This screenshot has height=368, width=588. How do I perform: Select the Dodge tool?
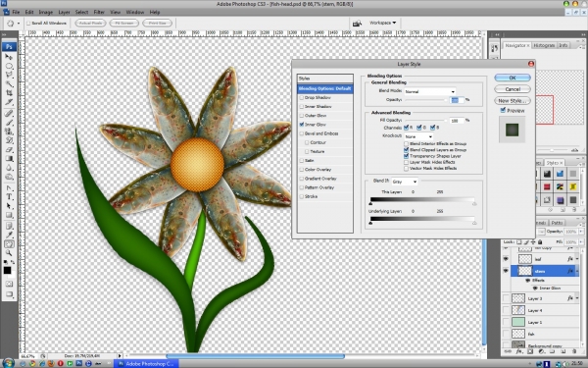pyautogui.click(x=9, y=177)
